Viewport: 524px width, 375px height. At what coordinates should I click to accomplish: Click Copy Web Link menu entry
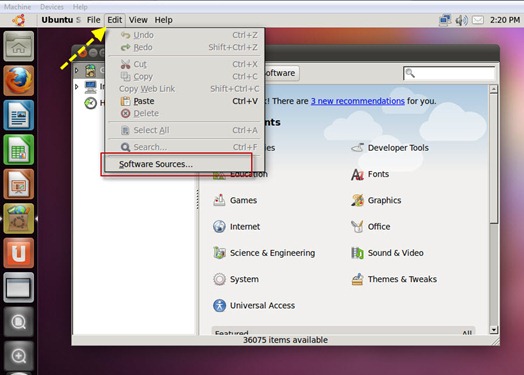(185, 89)
